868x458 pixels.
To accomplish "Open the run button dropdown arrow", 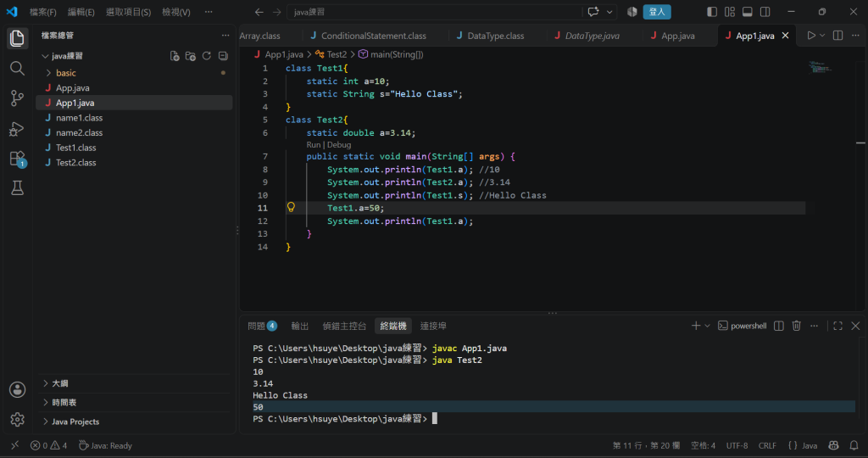I will click(x=822, y=36).
